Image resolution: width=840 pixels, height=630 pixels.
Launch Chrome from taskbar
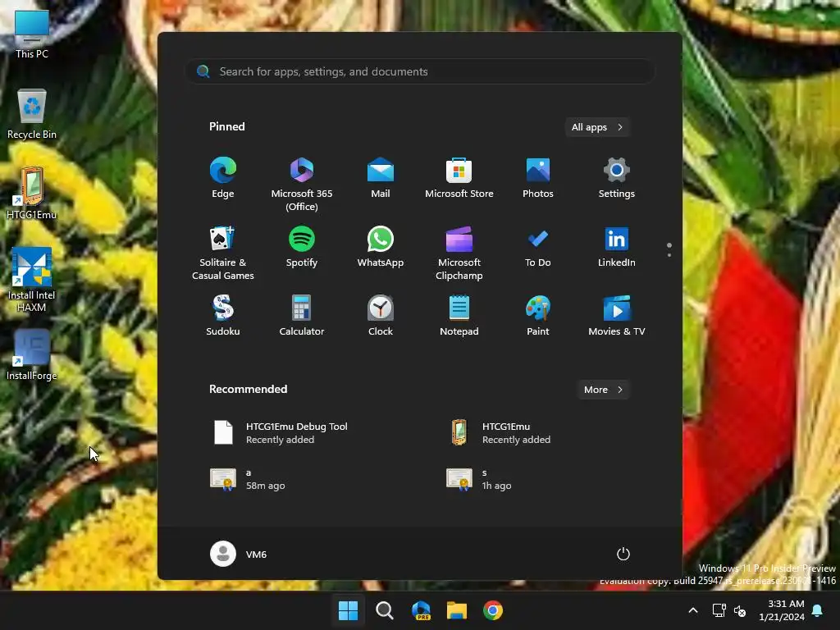coord(493,610)
